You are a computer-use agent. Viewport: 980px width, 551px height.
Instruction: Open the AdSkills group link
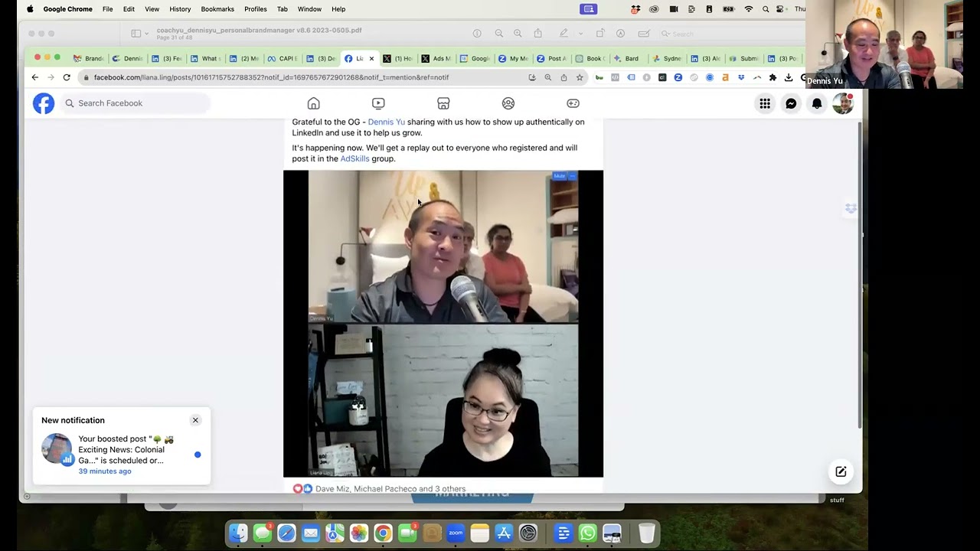point(354,158)
